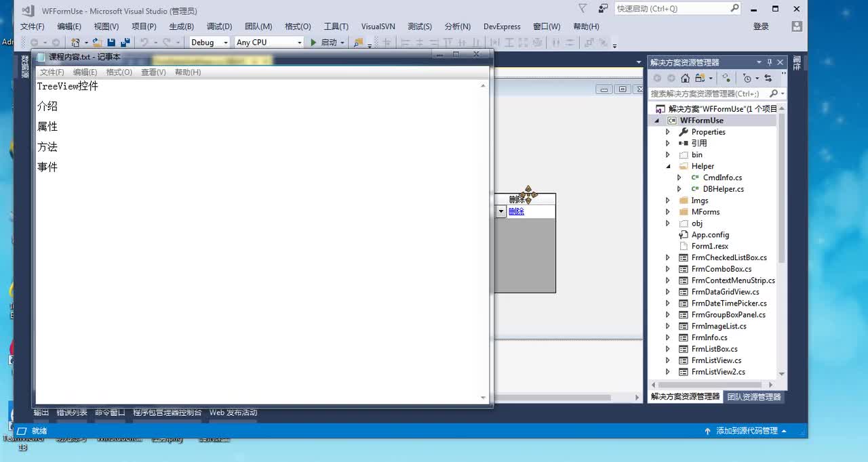Select App.config file

710,234
